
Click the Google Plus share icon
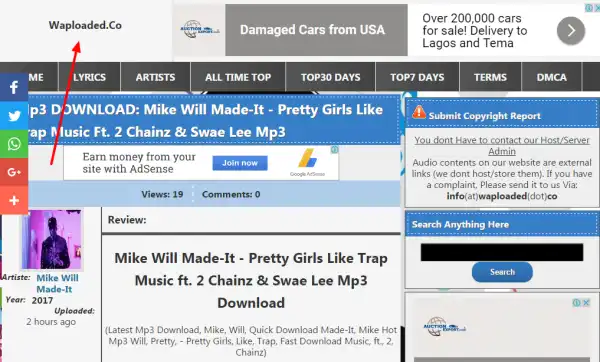click(x=14, y=172)
